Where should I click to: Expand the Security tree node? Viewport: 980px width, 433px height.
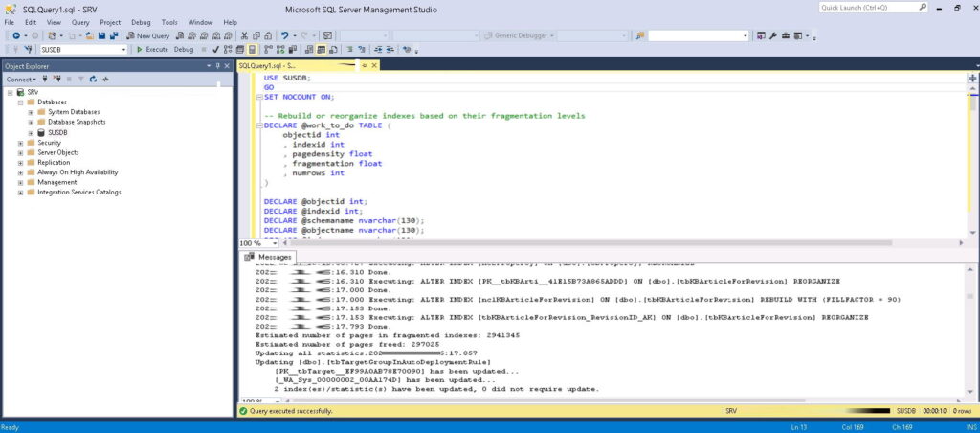point(19,143)
